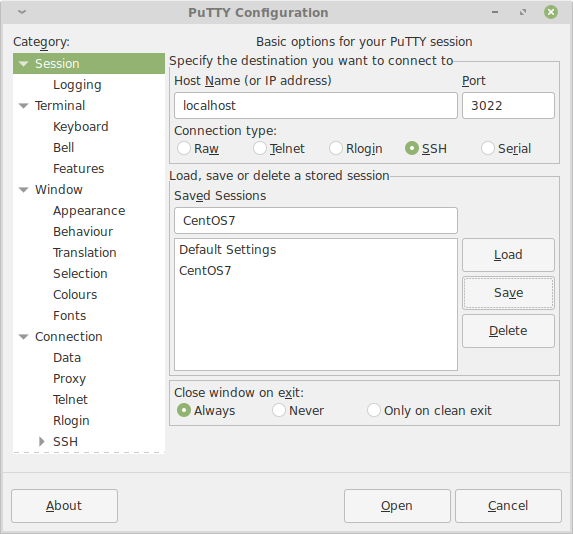The height and width of the screenshot is (534, 573).
Task: Click the Load session button
Action: (x=508, y=255)
